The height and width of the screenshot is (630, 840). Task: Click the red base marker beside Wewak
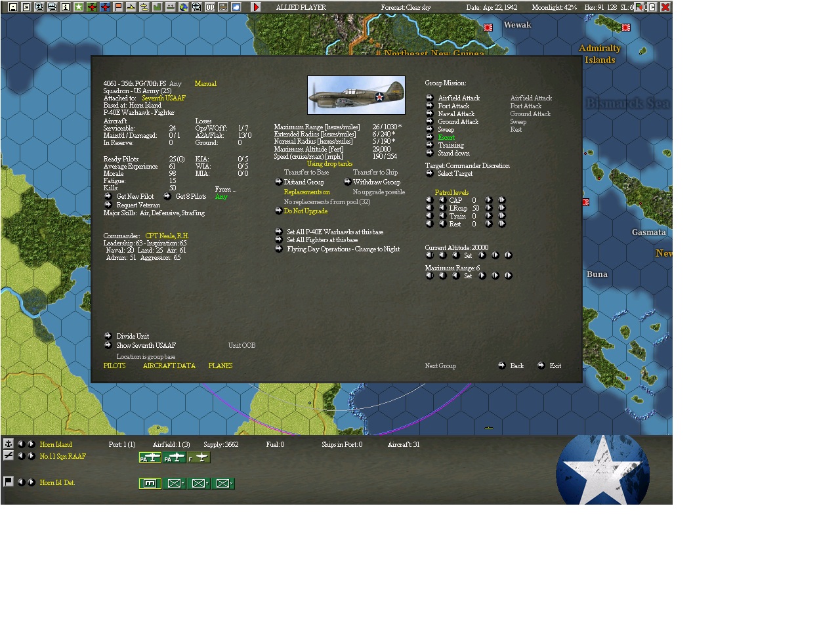tap(488, 28)
